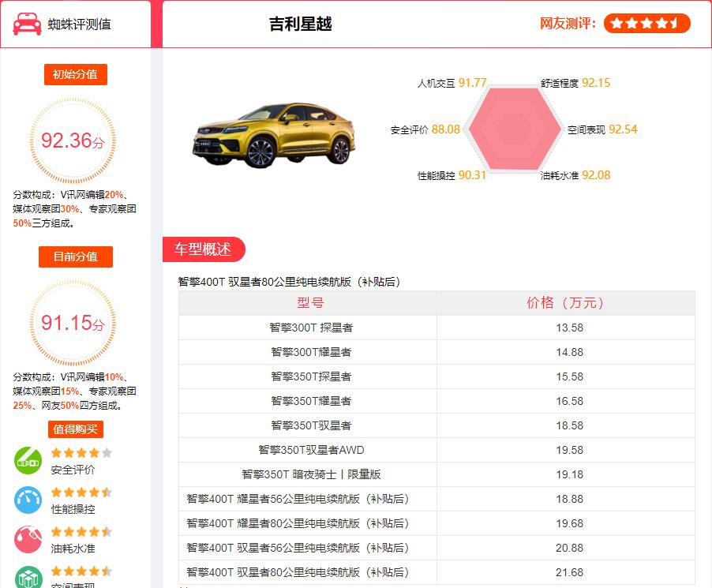The height and width of the screenshot is (588, 712).
Task: Select the 智擎350T 暗夜骑士丨限量版 row
Action: (x=310, y=474)
